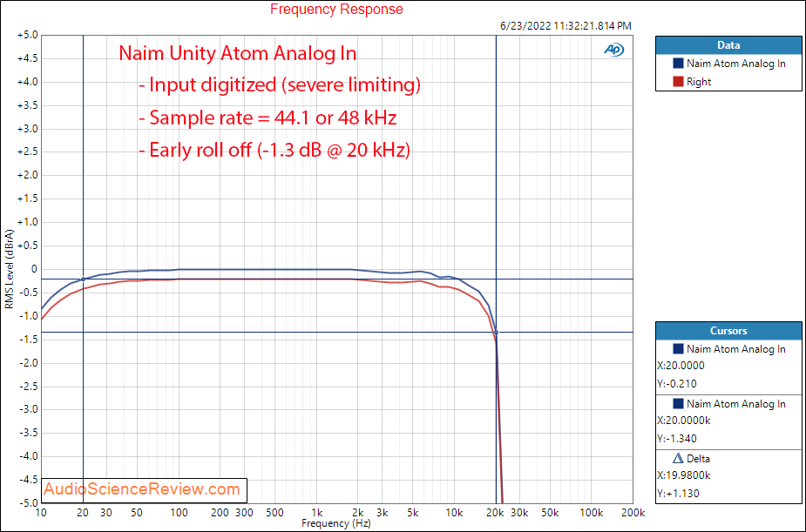Image resolution: width=806 pixels, height=532 pixels.
Task: Click the 'Y:-0.210' cursor reading
Action: [x=676, y=384]
